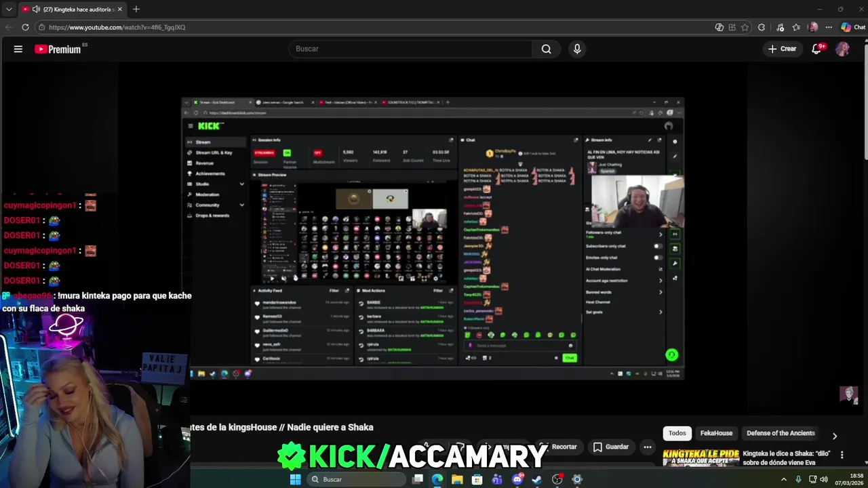Screen dimensions: 868x488
Task: Select the FekaHouse chip
Action: click(716, 433)
